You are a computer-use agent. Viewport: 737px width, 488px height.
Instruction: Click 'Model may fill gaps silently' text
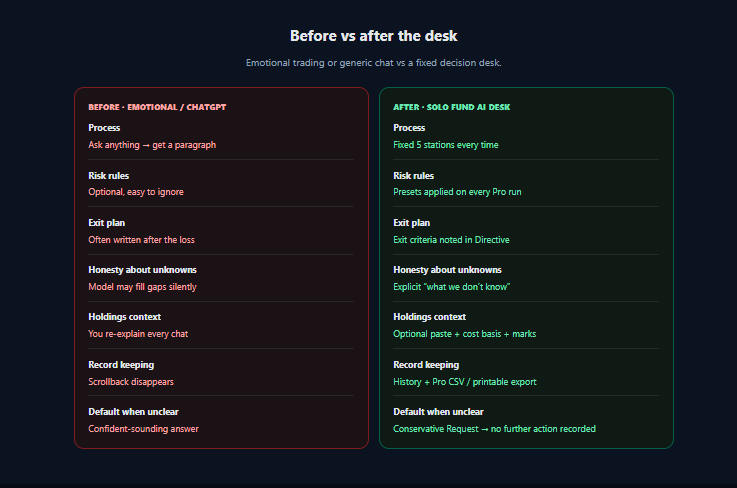(x=142, y=287)
